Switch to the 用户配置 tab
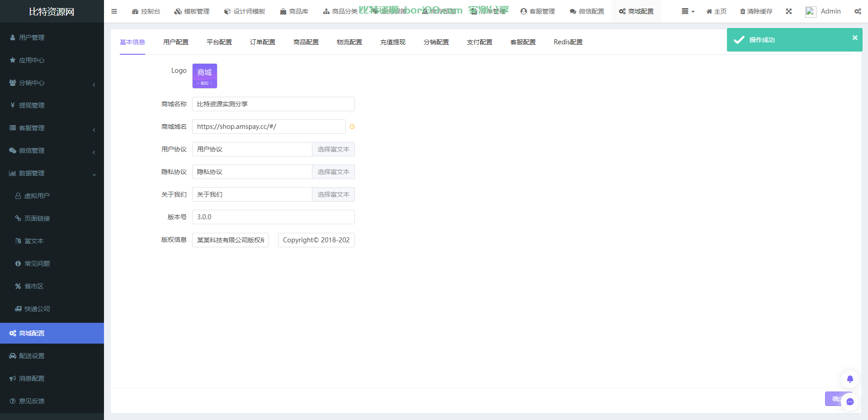The width and height of the screenshot is (868, 420). (176, 42)
